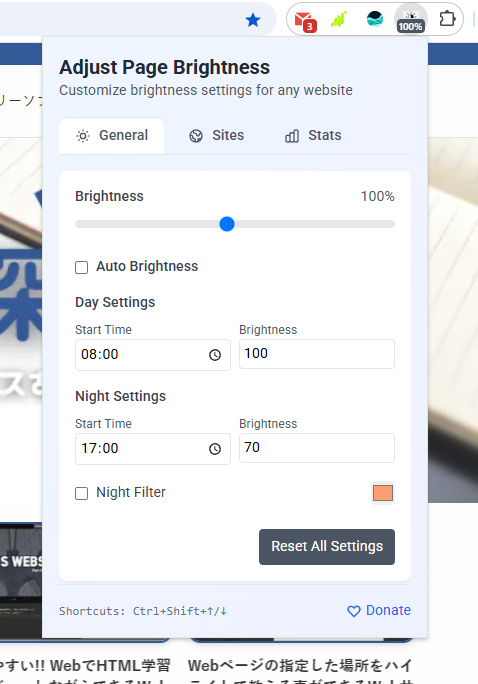The image size is (478, 684).
Task: Open the teal wave circle extension icon
Action: (375, 19)
